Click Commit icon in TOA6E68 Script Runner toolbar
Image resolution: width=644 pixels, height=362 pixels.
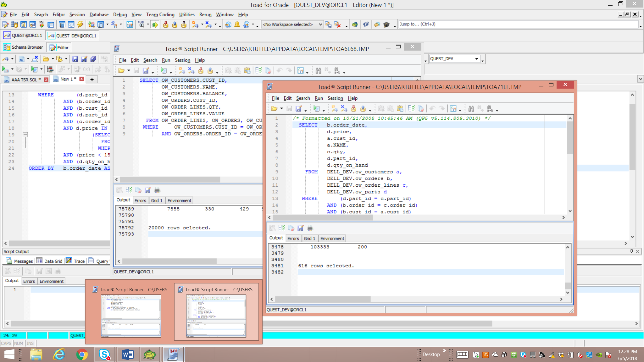(x=201, y=71)
